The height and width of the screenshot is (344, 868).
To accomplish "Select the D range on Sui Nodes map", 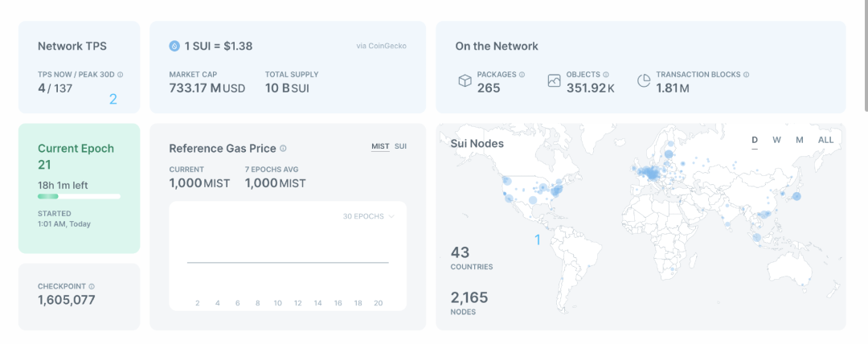I will (x=755, y=140).
